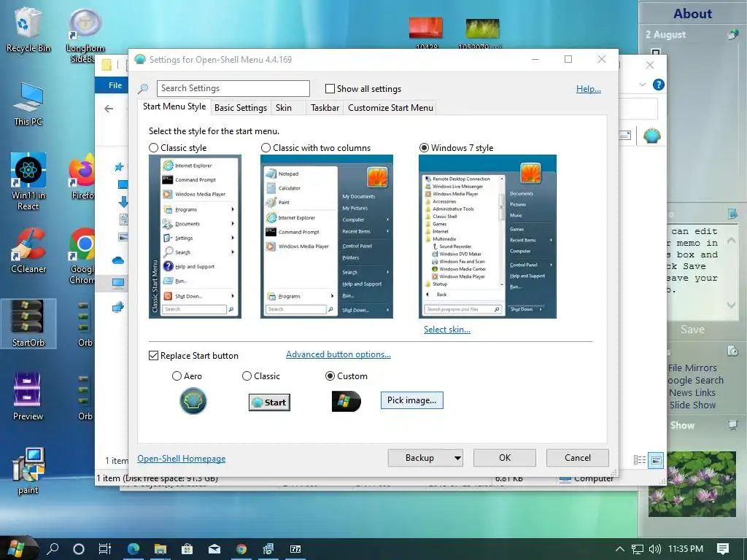Select Start Menu Style tab
The height and width of the screenshot is (560, 747).
point(174,106)
